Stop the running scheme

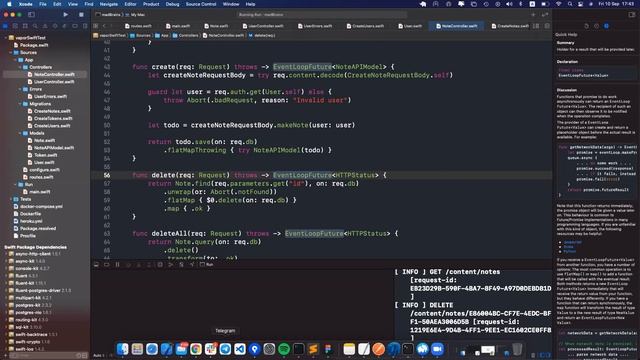tap(81, 15)
